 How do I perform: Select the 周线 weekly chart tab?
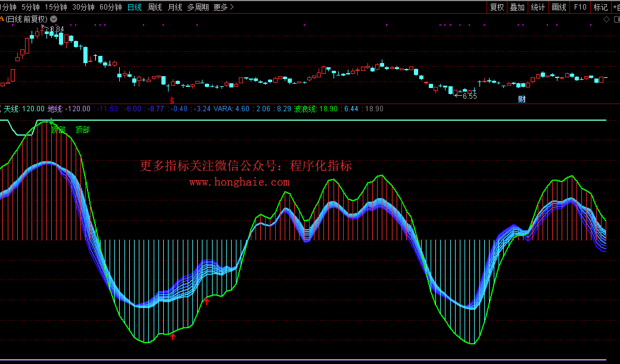point(155,7)
